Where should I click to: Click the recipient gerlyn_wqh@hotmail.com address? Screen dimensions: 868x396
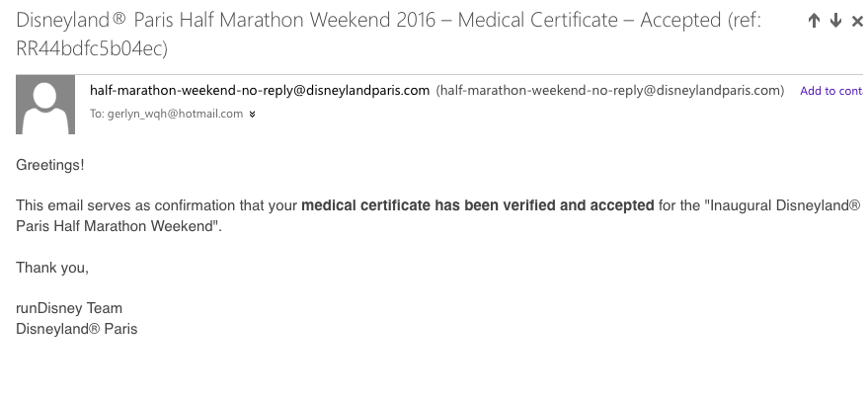[175, 114]
